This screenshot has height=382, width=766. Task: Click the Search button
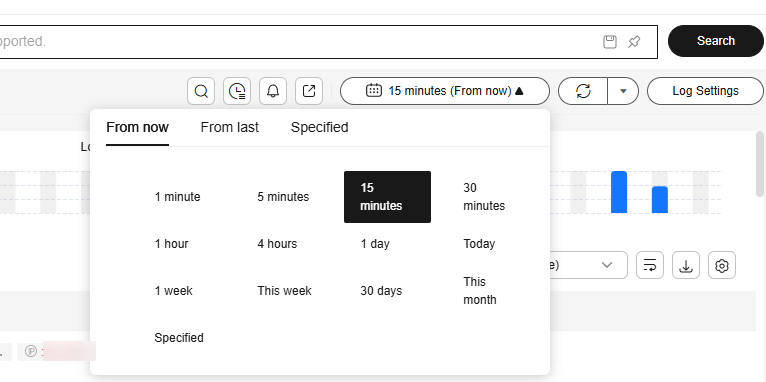(x=716, y=41)
